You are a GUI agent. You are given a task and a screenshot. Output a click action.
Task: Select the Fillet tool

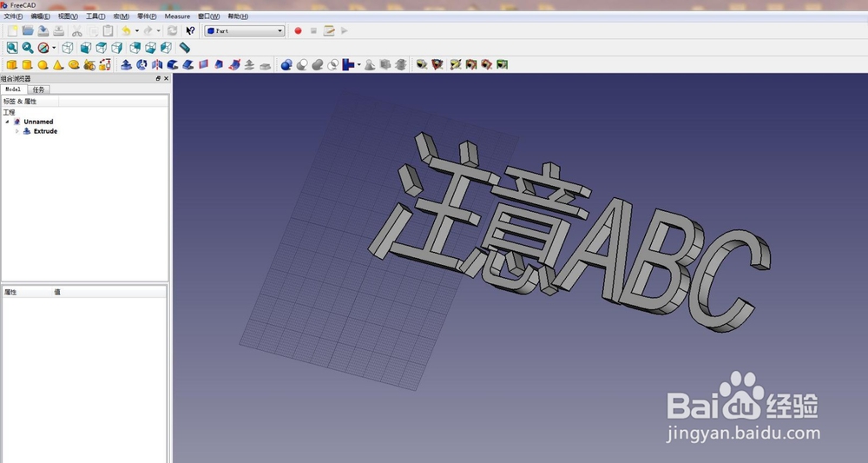pyautogui.click(x=173, y=65)
